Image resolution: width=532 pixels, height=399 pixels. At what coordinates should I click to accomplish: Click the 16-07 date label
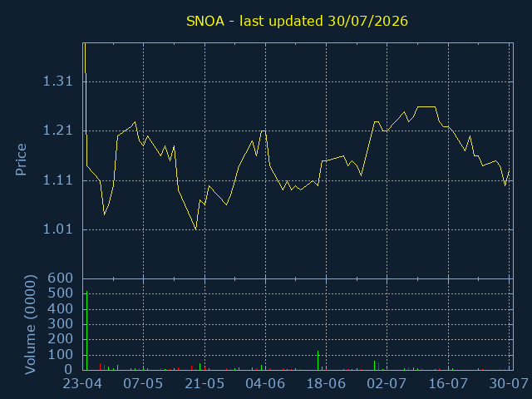[448, 384]
